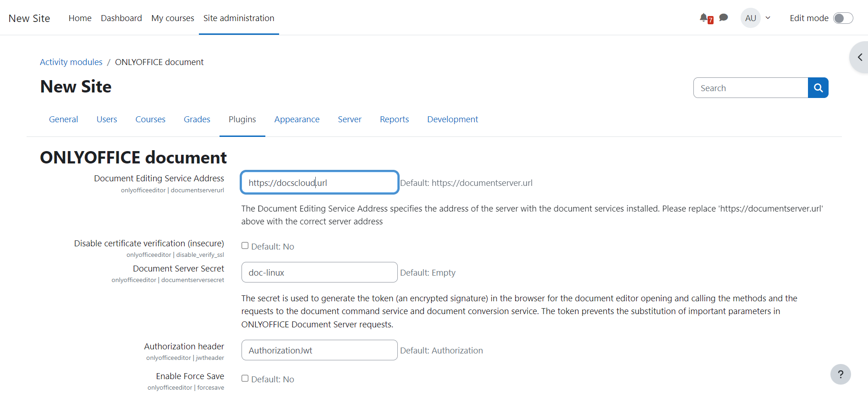Enable the Force Save checkbox

point(245,379)
